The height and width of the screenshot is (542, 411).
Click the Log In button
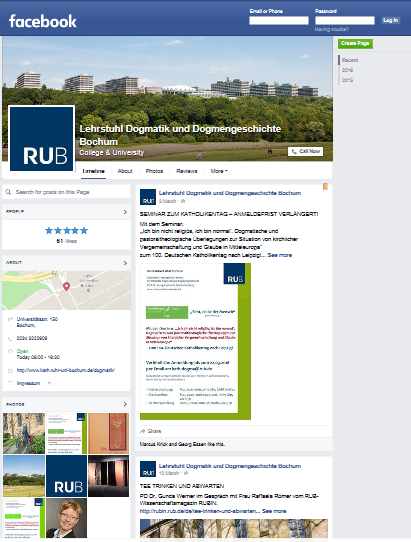[391, 20]
